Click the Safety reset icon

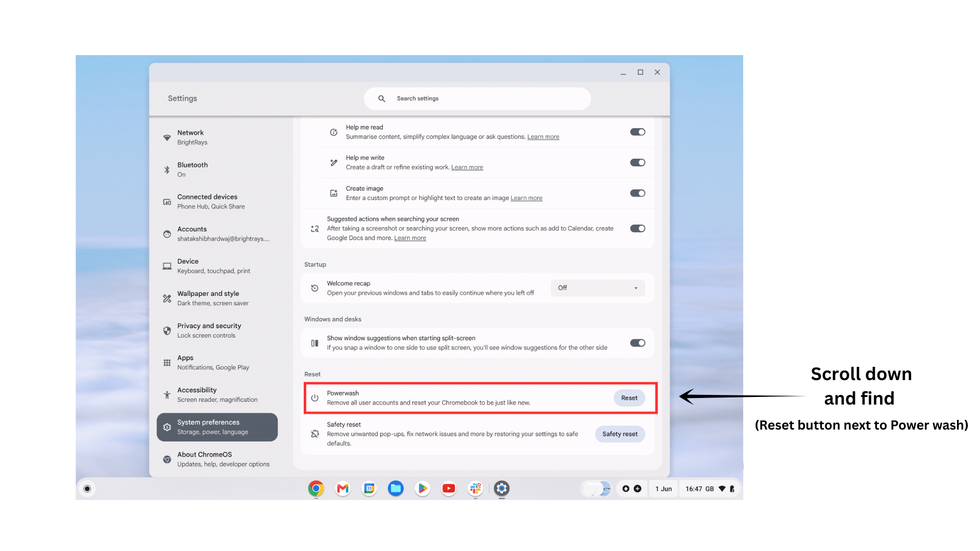coord(314,434)
